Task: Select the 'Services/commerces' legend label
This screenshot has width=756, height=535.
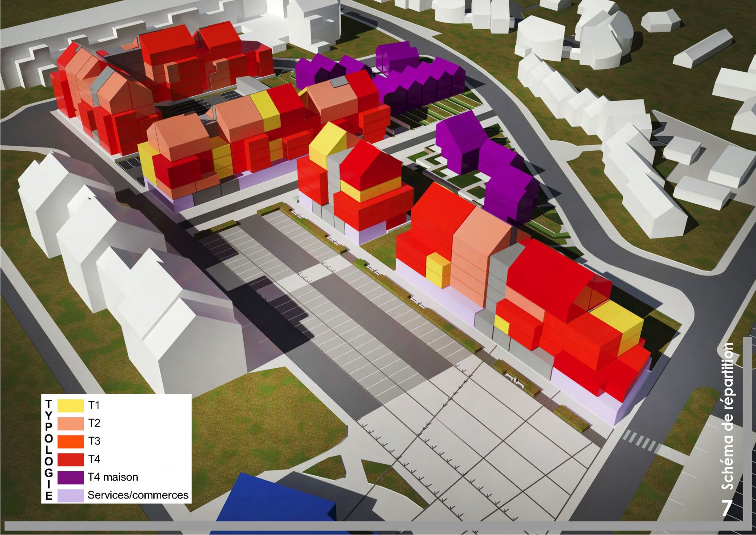Action: coord(138,495)
